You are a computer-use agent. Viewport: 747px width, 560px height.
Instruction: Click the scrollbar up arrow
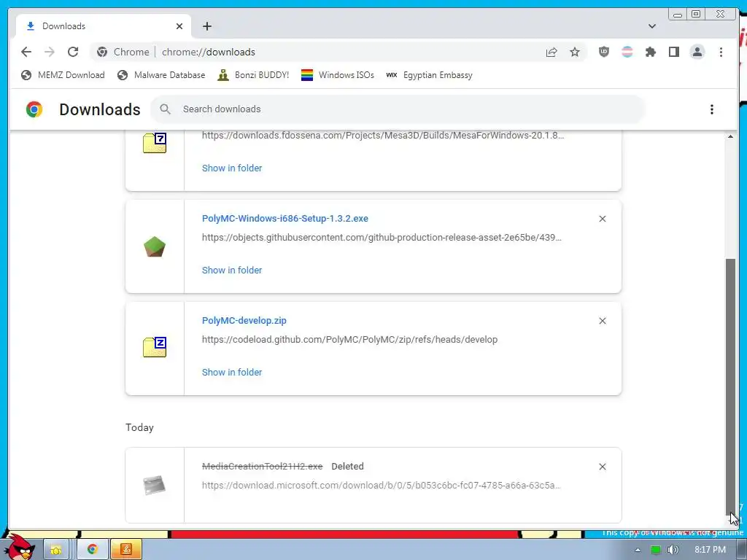pos(730,136)
